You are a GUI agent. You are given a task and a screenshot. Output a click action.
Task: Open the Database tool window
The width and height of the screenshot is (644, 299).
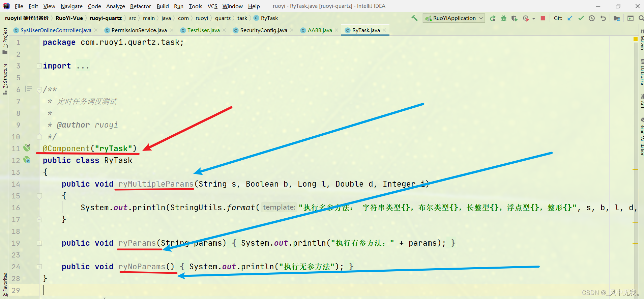(x=642, y=72)
